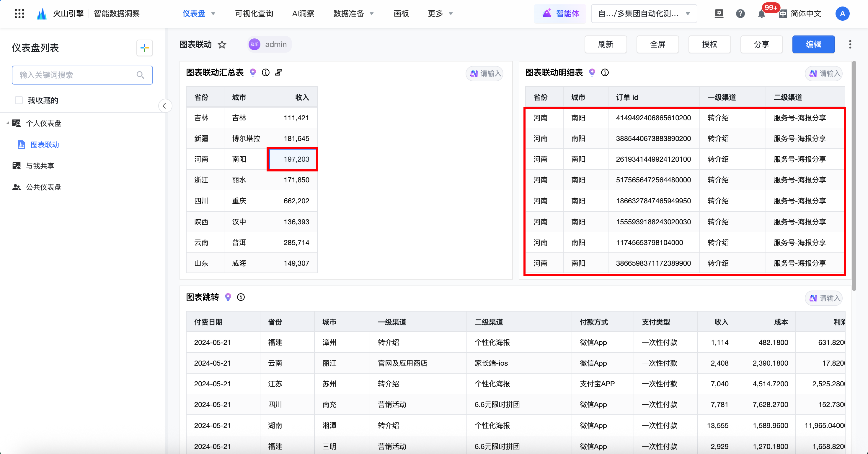The image size is (868, 454).
Task: Click the blue 编辑 button
Action: click(813, 45)
